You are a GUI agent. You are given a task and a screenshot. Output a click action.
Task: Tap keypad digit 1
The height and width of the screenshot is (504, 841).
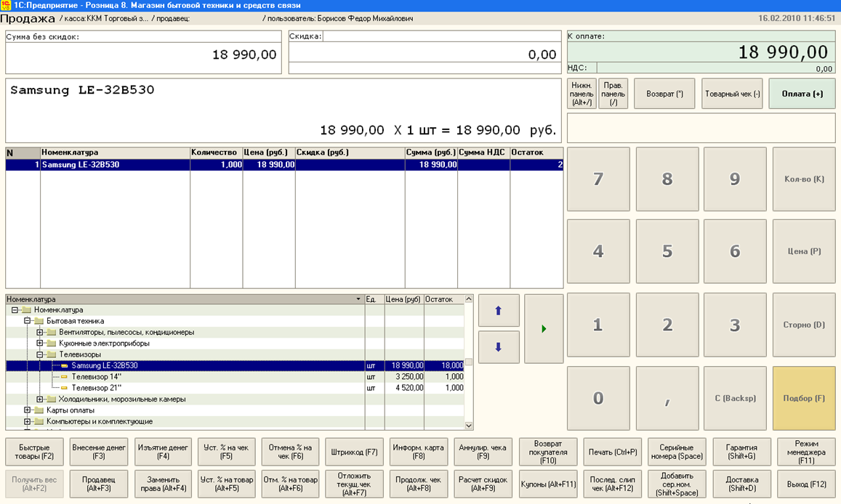coord(598,325)
